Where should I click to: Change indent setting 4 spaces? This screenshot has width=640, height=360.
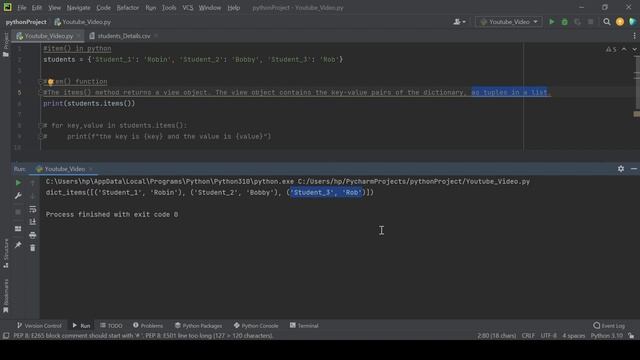click(574, 336)
